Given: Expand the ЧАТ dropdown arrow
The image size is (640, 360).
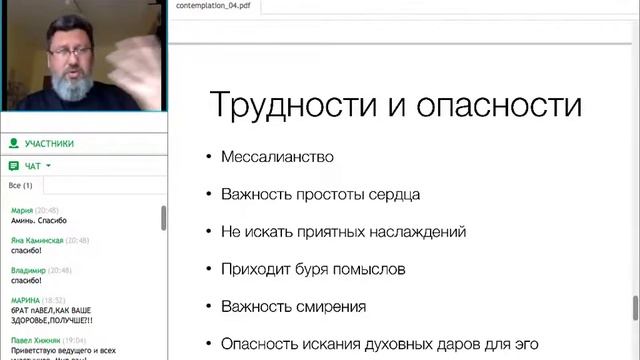Looking at the screenshot, I should (x=49, y=166).
